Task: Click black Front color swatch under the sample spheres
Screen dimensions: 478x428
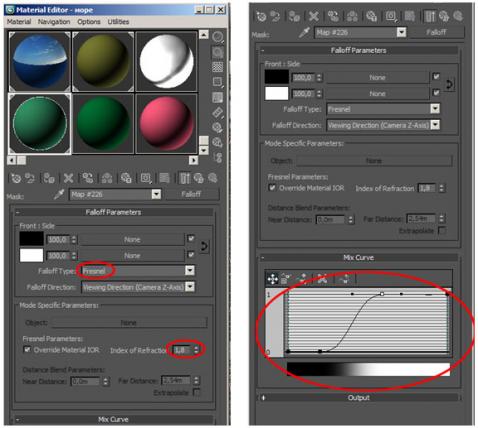Action: pyautogui.click(x=31, y=239)
